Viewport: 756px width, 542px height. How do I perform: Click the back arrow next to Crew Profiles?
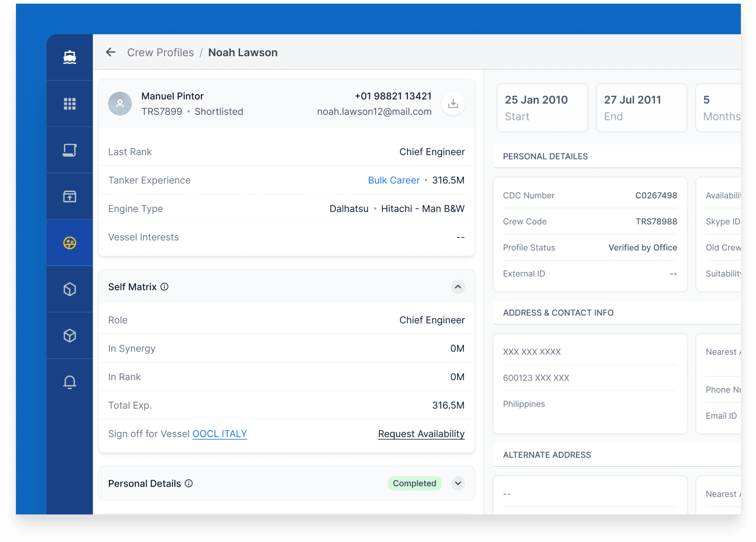[x=110, y=52]
